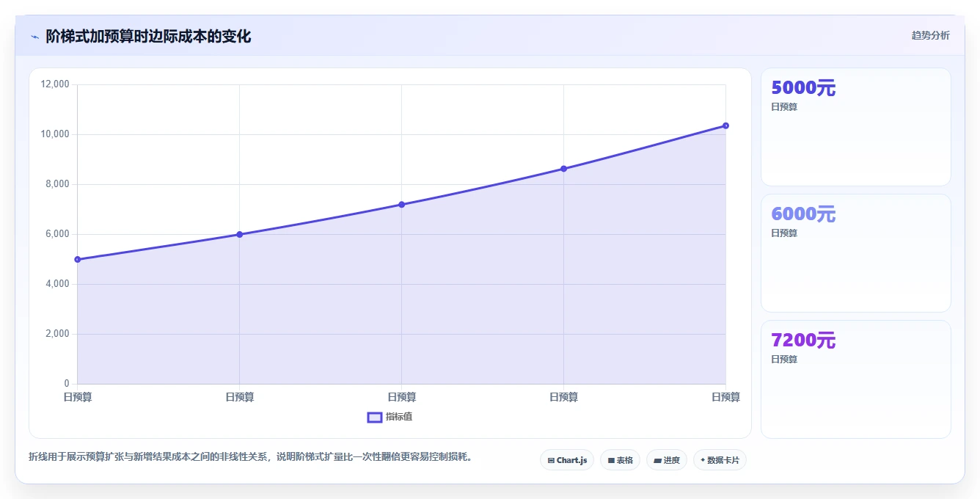The width and height of the screenshot is (980, 499).
Task: Select the Chart.js tag
Action: (x=567, y=460)
